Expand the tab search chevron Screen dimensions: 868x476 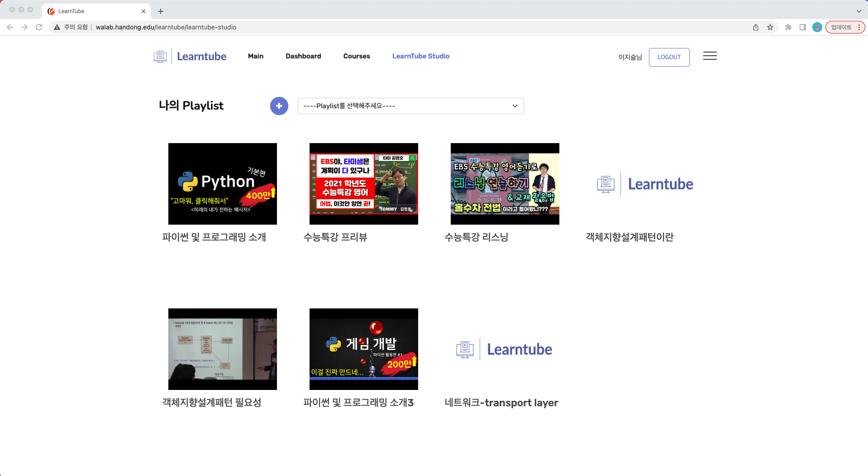click(858, 11)
